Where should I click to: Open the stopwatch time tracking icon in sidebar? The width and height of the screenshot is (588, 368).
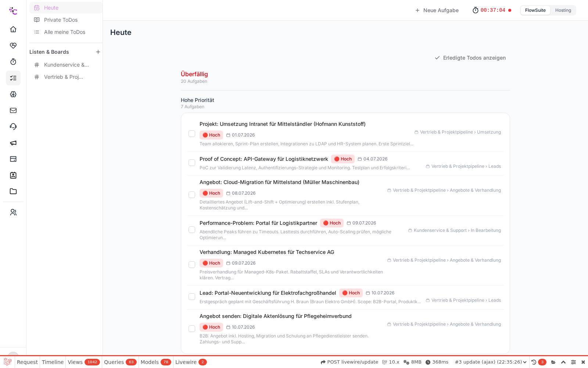click(13, 62)
